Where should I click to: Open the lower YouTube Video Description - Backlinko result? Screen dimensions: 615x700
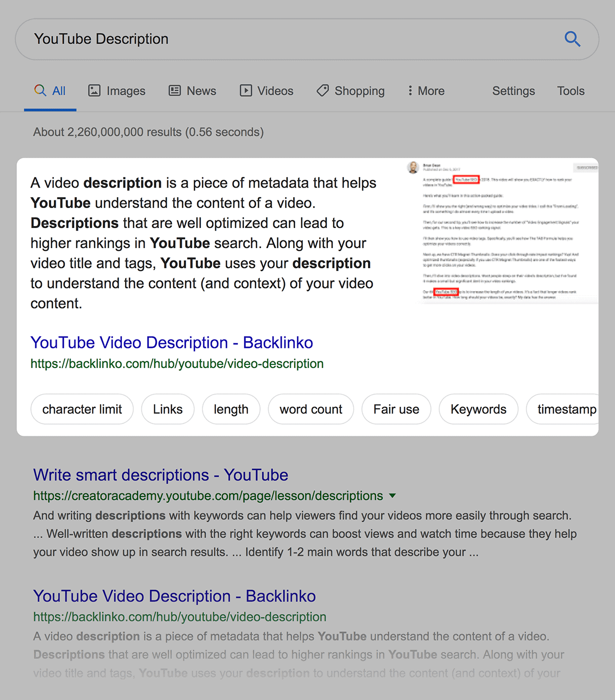pyautogui.click(x=174, y=596)
